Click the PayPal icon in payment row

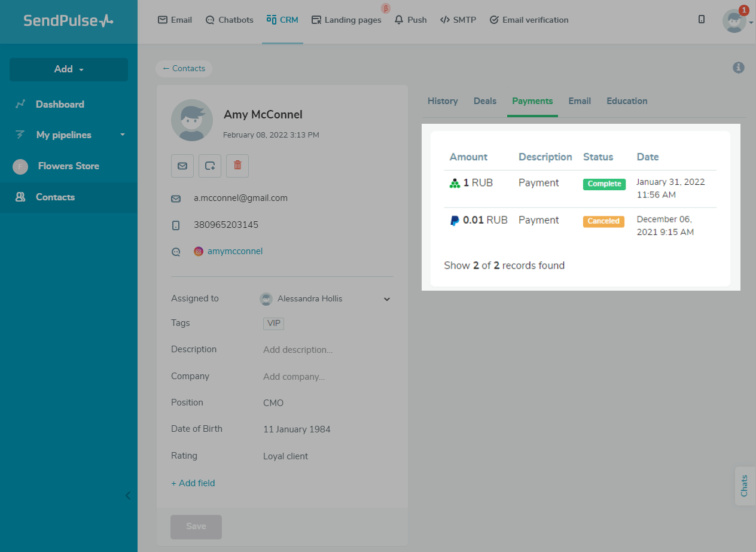coord(455,221)
